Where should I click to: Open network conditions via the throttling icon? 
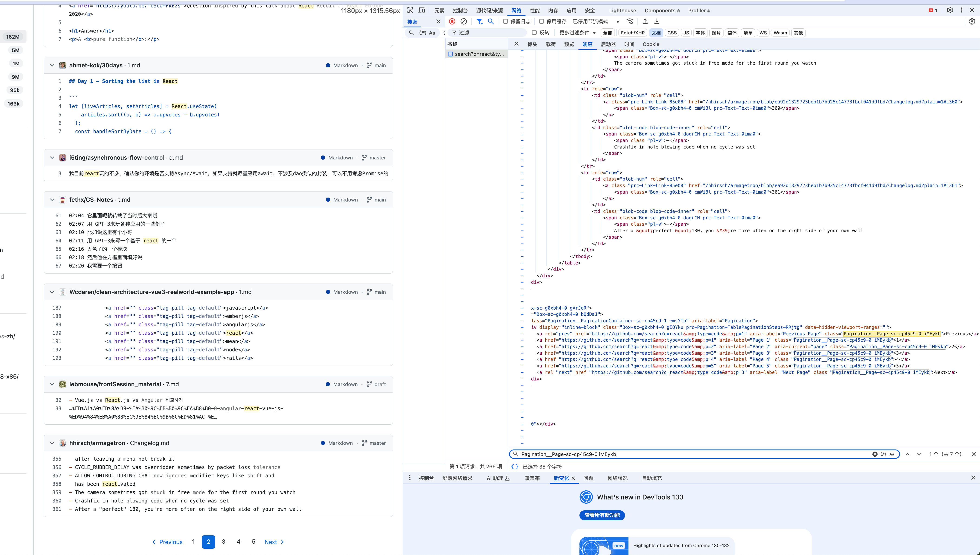pyautogui.click(x=630, y=22)
